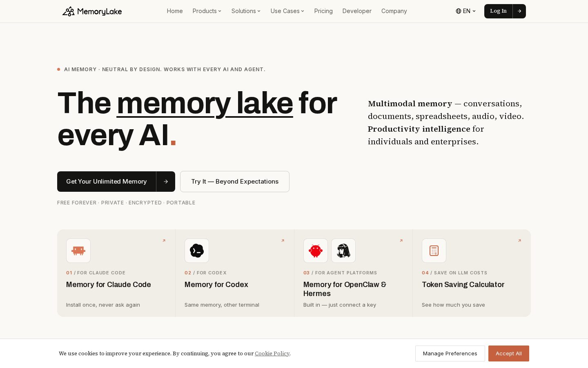Click "04 / SAVE ON LLM COSTS" label
The width and height of the screenshot is (588, 368).
pos(454,273)
